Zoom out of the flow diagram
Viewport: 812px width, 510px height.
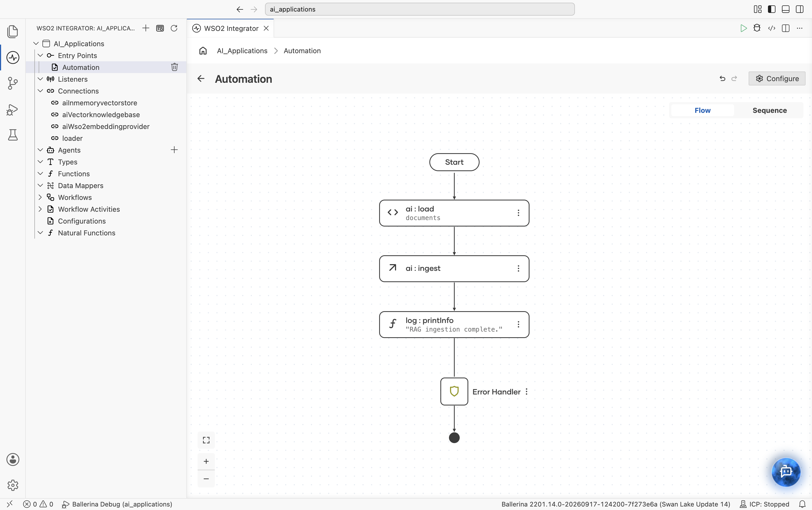click(206, 479)
